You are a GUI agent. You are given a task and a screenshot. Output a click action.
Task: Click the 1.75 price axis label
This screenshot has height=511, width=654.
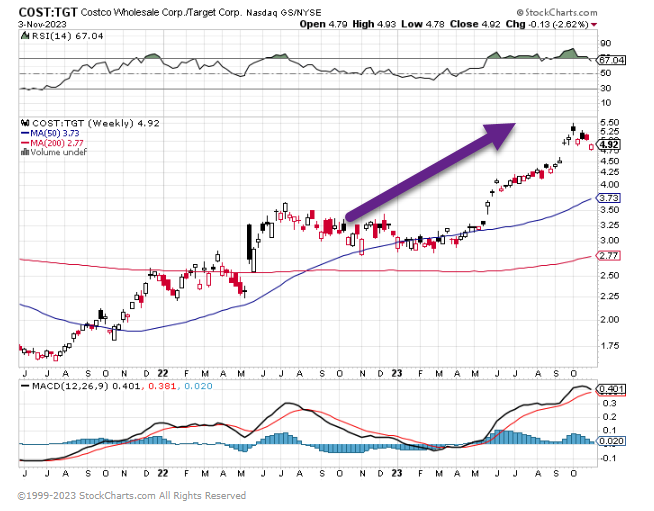[609, 345]
